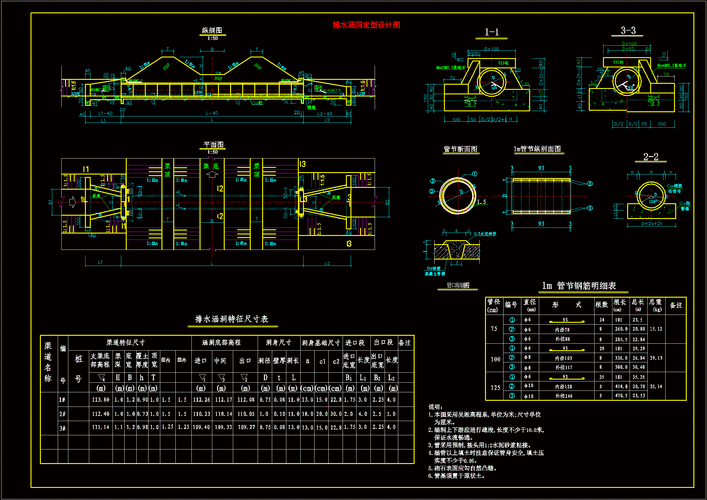The width and height of the screenshot is (707, 500).
Task: Click the 1-1 section label
Action: 492,33
